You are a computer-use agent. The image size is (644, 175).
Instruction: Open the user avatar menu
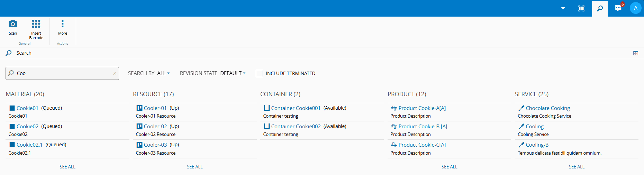click(635, 8)
